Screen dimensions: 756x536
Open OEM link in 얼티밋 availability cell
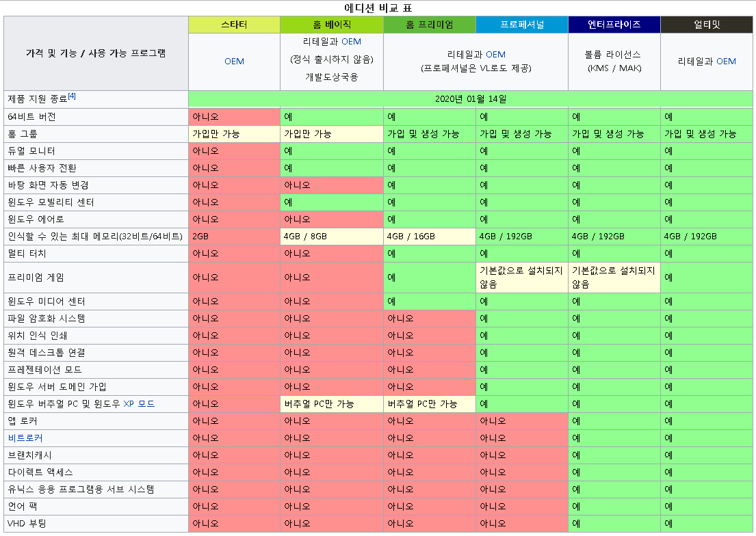726,62
